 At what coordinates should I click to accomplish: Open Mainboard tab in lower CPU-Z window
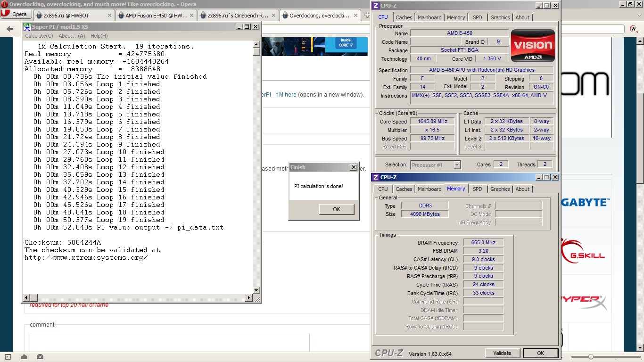point(429,189)
